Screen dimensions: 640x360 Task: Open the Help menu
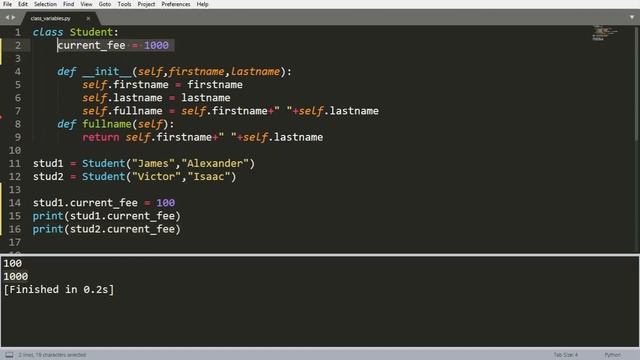point(202,4)
